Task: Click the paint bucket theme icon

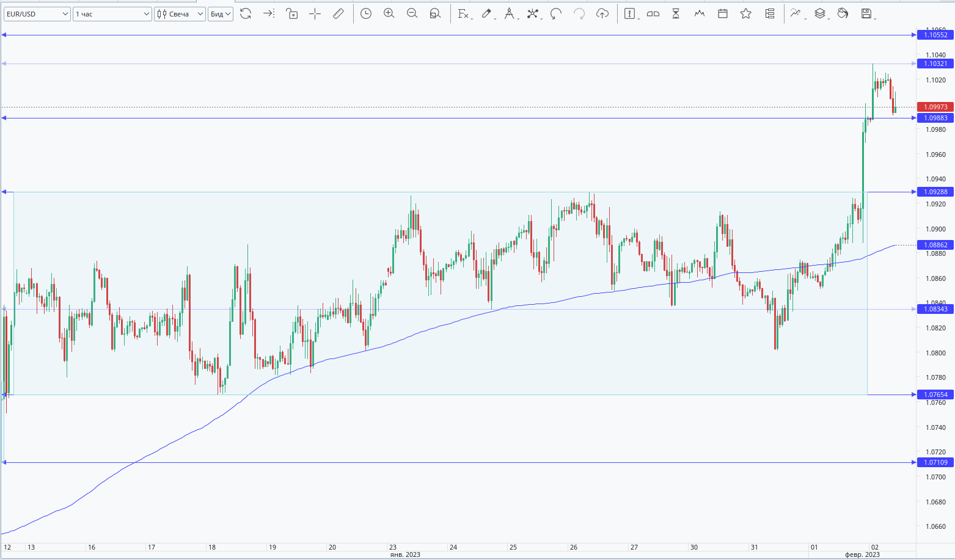Action: tap(843, 13)
